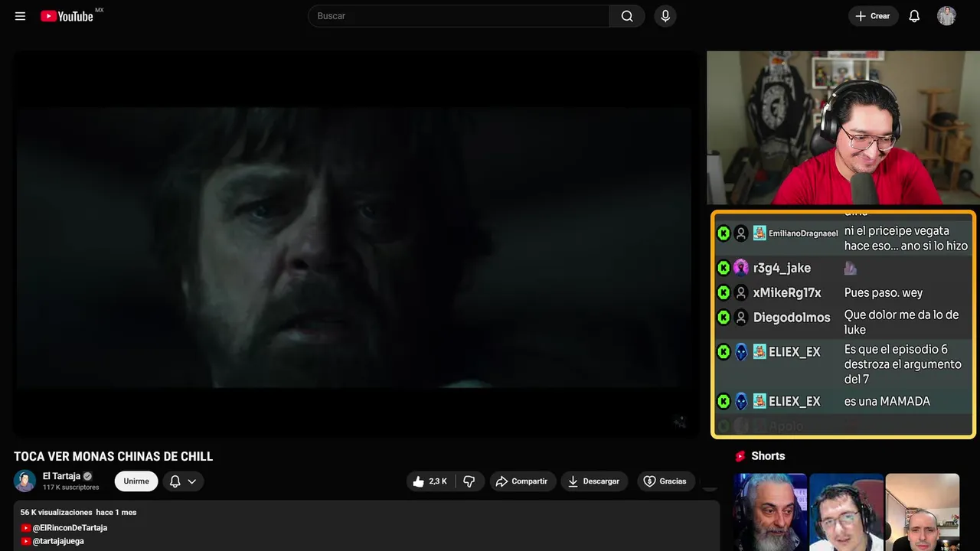Open the account avatar menu
980x551 pixels.
click(946, 16)
